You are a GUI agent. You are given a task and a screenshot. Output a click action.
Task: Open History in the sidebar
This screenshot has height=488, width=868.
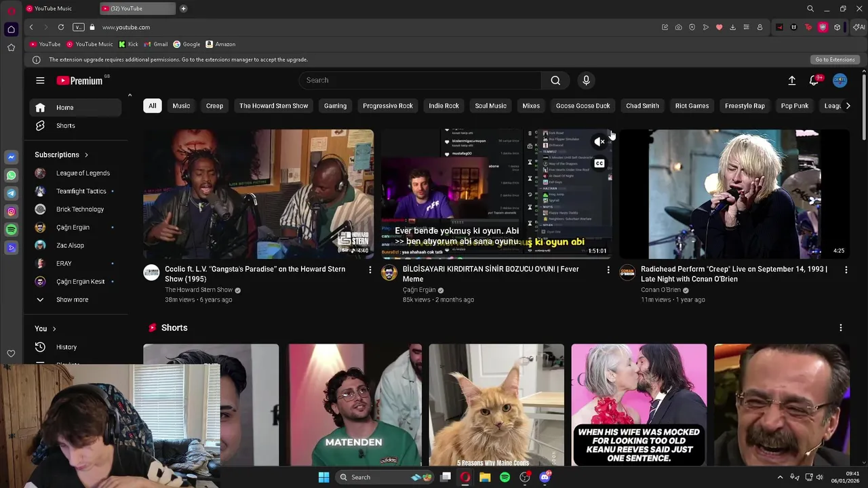(x=75, y=347)
